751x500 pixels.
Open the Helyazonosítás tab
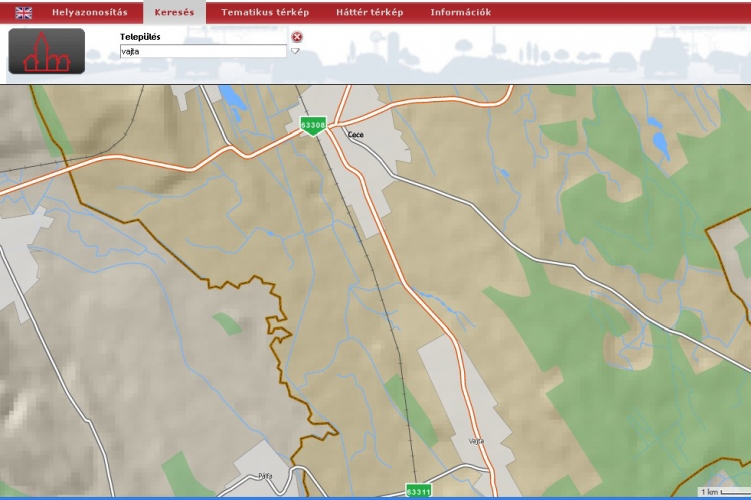89,13
